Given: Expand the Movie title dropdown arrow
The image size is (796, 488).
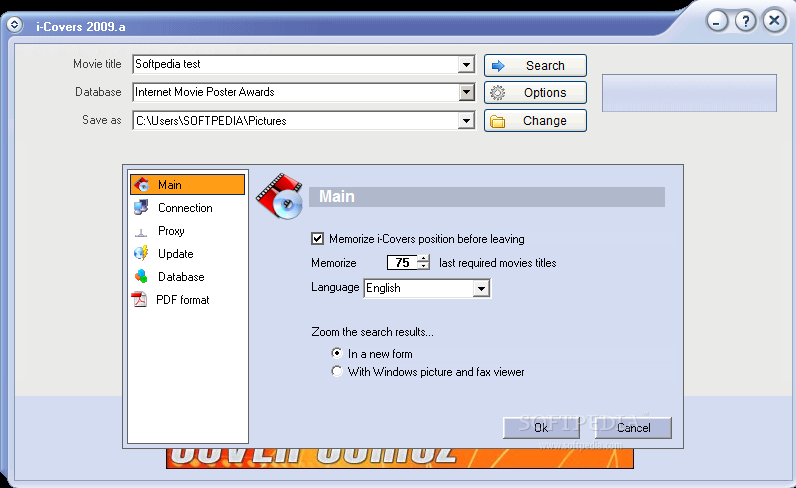Looking at the screenshot, I should tap(466, 64).
